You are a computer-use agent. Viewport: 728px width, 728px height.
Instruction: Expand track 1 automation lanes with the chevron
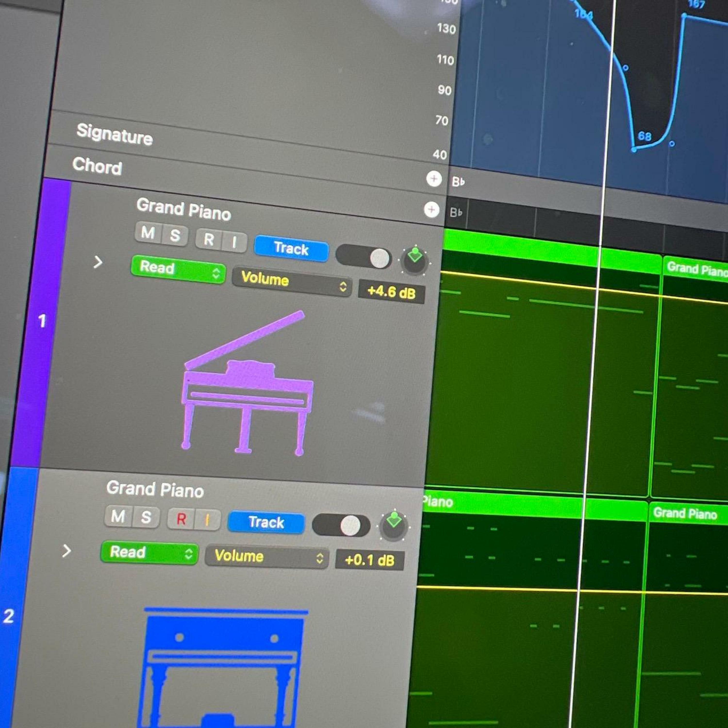coord(98,262)
